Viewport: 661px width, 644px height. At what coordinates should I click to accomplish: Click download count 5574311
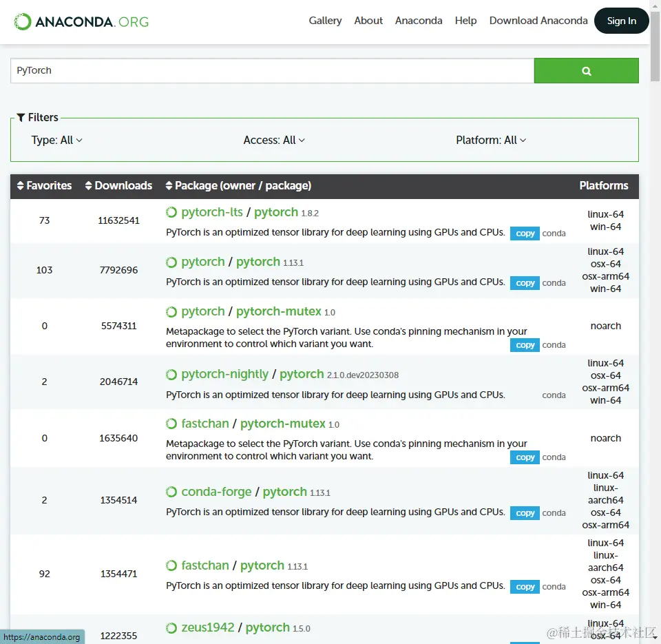tap(118, 326)
